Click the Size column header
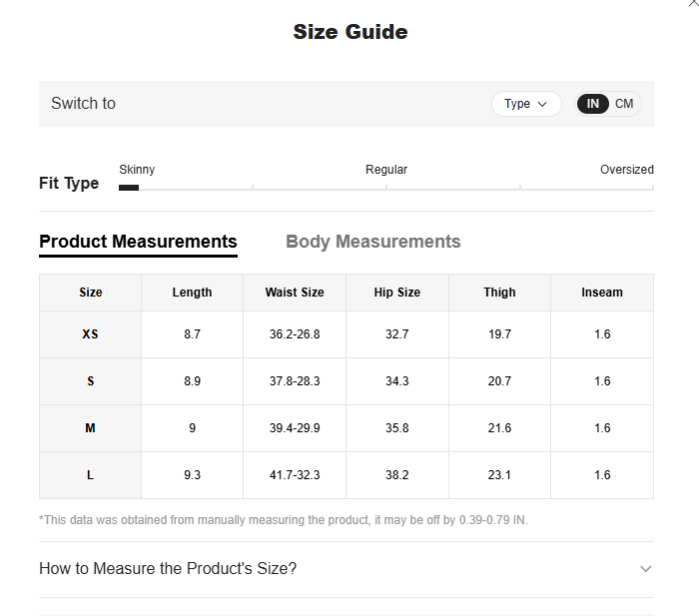Viewport: 699px width, 616px height. [x=90, y=293]
